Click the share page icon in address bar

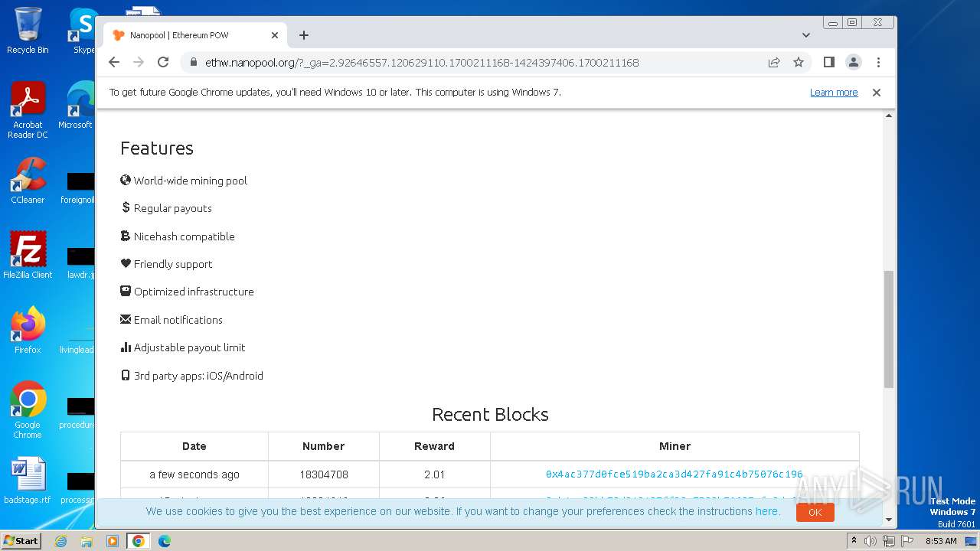pos(774,62)
